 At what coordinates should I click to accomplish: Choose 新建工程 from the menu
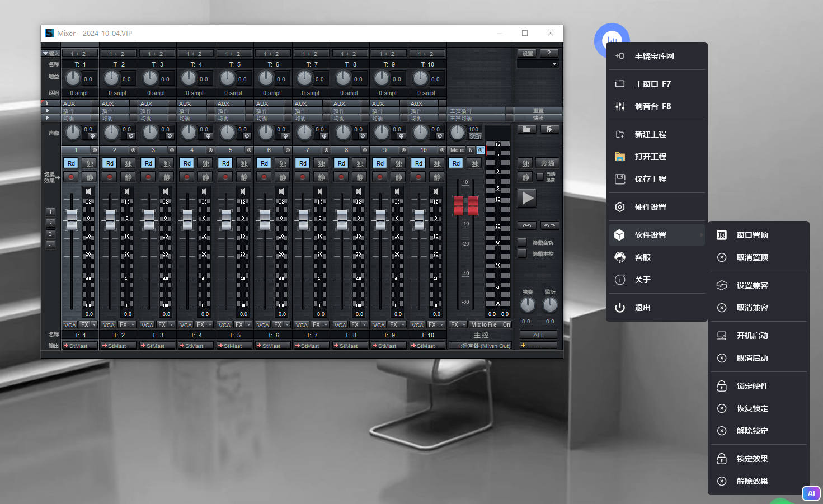tap(657, 134)
